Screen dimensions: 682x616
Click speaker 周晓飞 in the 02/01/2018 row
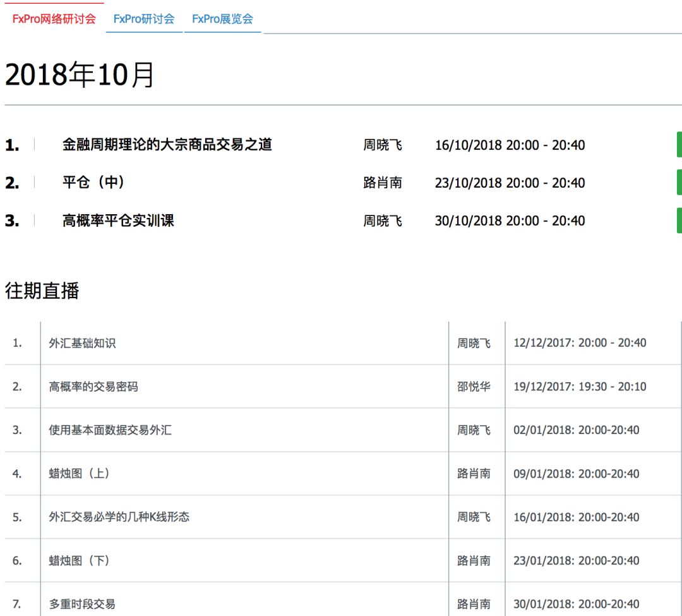(474, 430)
